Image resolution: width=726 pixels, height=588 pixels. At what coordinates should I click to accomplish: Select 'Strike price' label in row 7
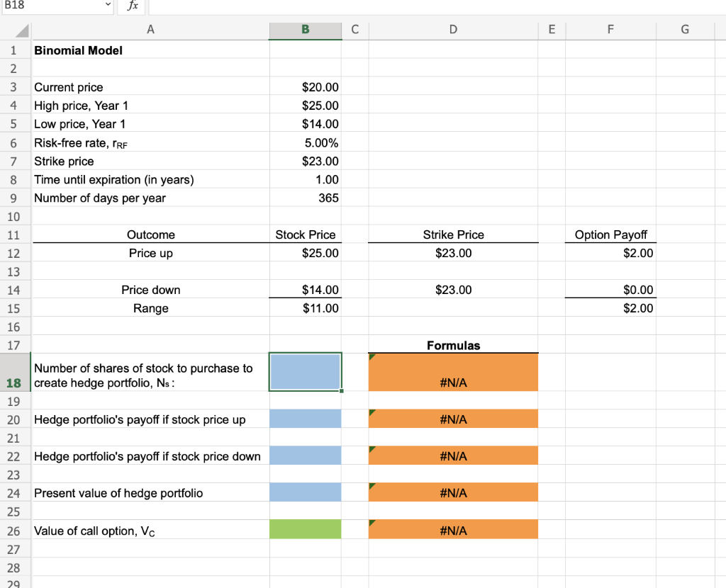click(x=150, y=161)
